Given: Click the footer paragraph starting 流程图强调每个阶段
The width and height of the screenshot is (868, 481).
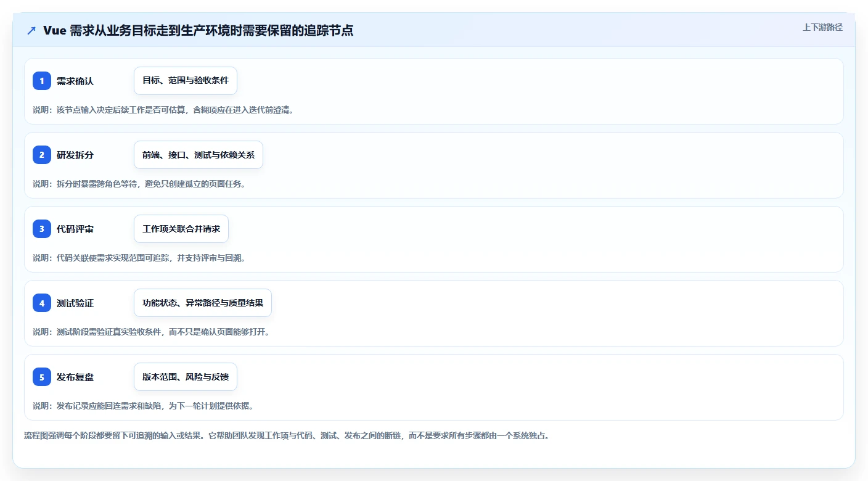Looking at the screenshot, I should point(287,435).
